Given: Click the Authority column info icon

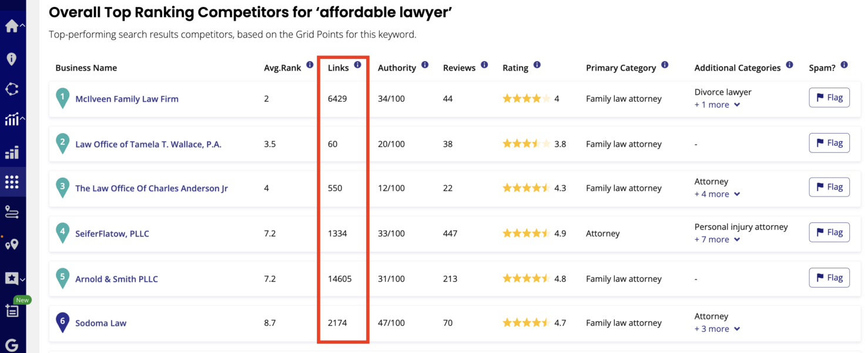Looking at the screenshot, I should [425, 65].
